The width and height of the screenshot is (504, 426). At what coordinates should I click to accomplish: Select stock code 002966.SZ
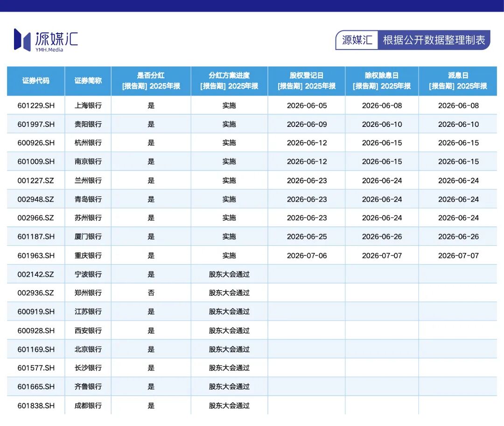point(35,218)
